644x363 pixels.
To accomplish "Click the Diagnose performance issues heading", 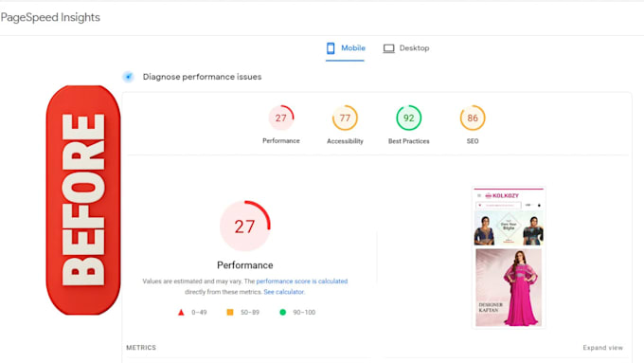I will click(x=202, y=77).
